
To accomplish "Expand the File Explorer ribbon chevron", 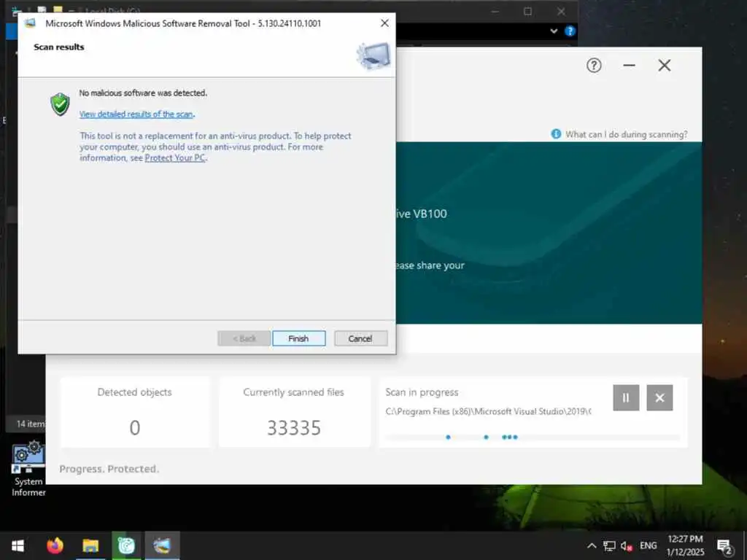I will (x=554, y=31).
